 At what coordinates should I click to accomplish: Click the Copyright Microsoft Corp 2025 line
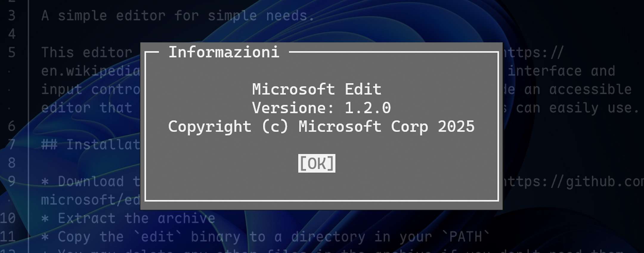(321, 126)
